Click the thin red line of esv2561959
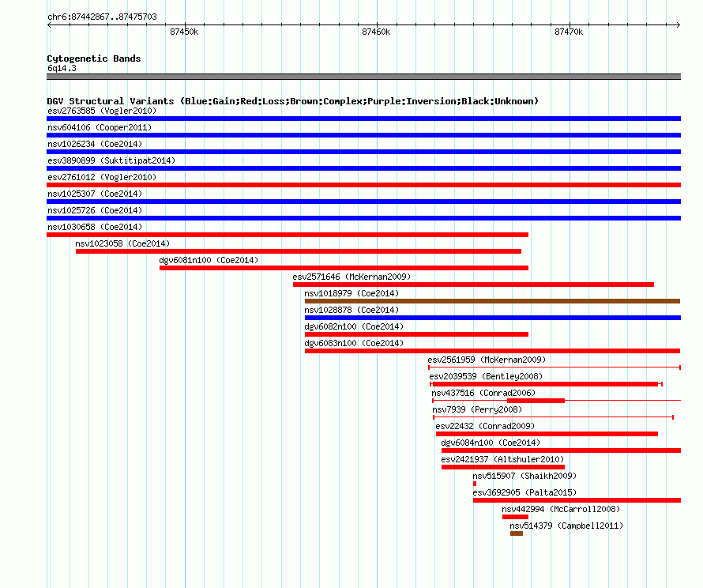Viewport: 703px width, 588px height. coord(555,367)
